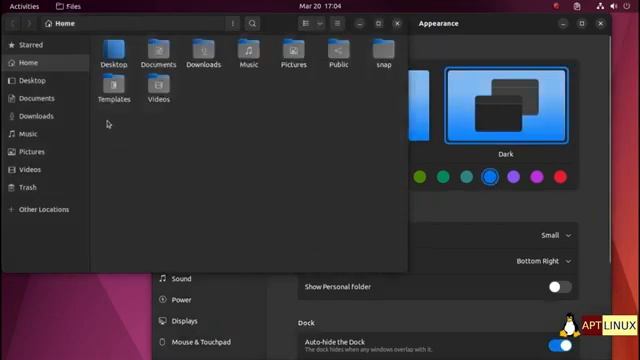Choose the purple accent color

[513, 177]
